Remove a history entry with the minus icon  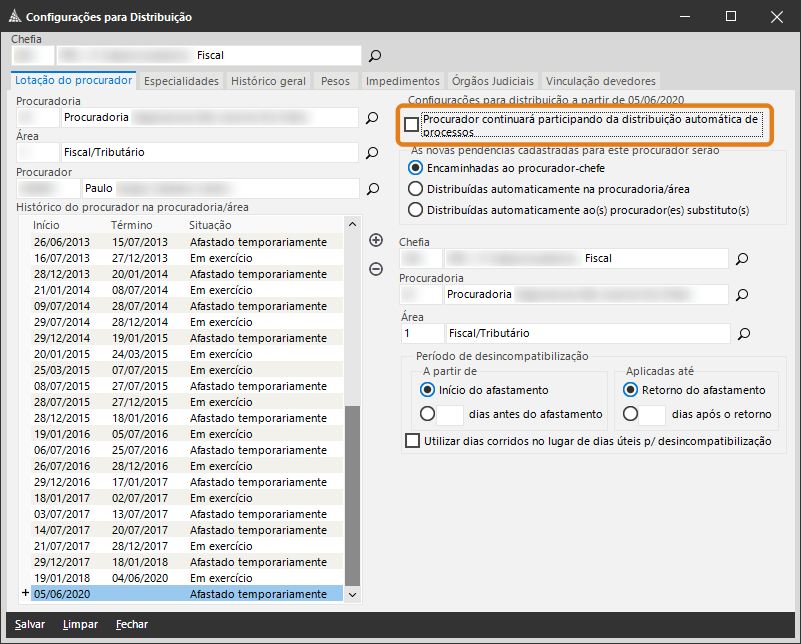pos(376,268)
